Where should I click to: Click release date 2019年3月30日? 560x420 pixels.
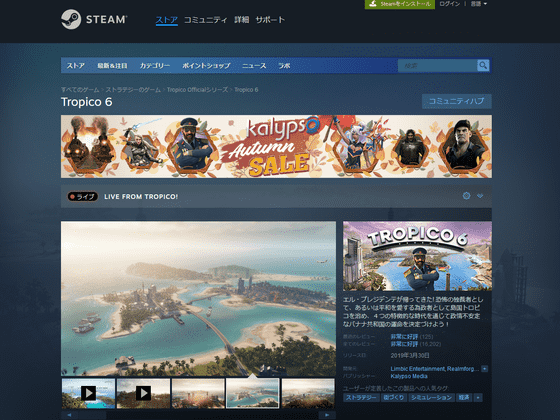click(410, 355)
